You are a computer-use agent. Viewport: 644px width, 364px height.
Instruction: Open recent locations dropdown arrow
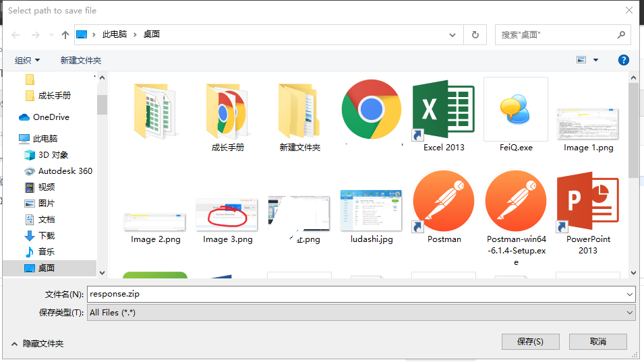point(51,35)
